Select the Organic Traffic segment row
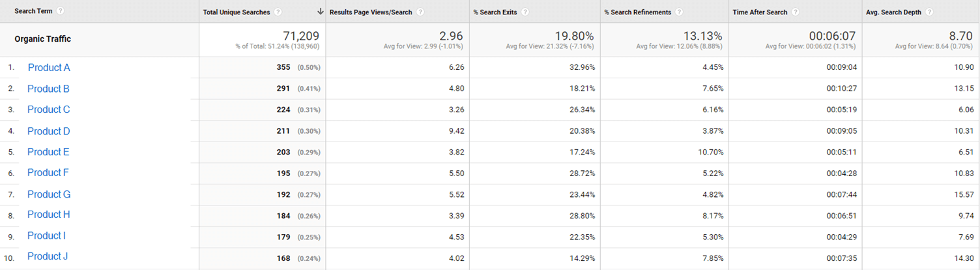The height and width of the screenshot is (270, 980). coord(490,40)
